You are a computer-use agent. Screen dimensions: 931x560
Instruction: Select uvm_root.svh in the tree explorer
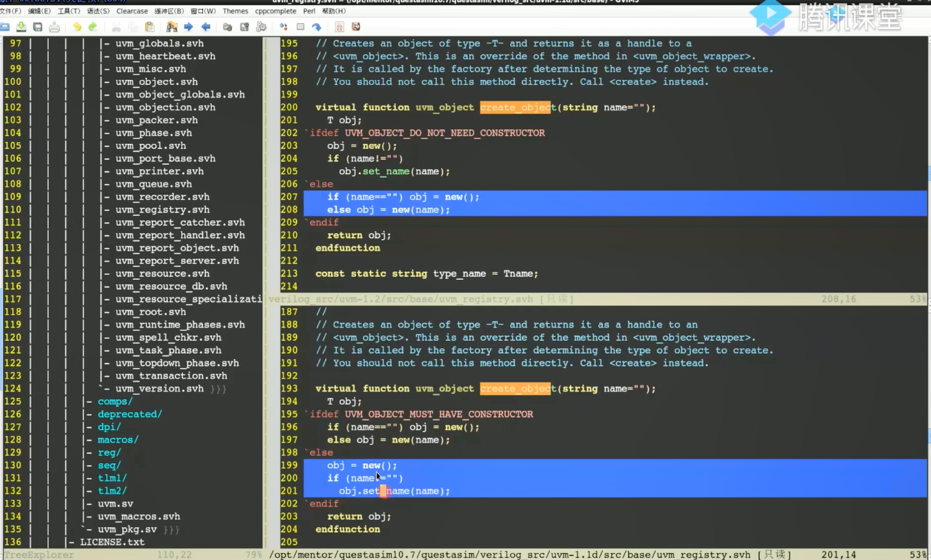coord(151,312)
